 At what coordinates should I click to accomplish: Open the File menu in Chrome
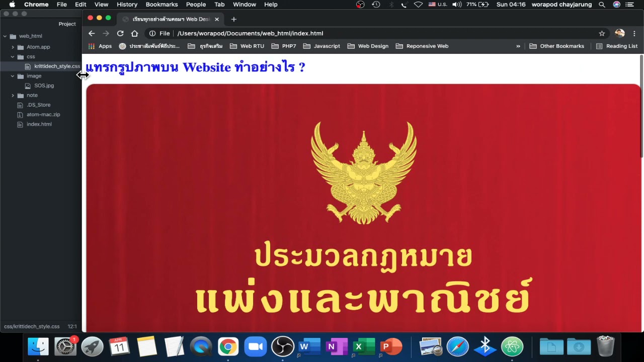click(62, 5)
